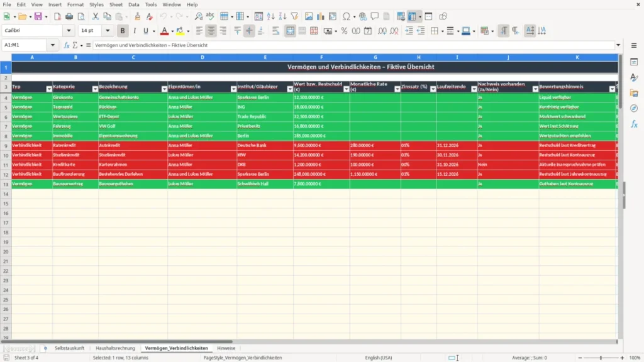Expand the font size dropdown
This screenshot has width=644, height=362.
click(108, 30)
